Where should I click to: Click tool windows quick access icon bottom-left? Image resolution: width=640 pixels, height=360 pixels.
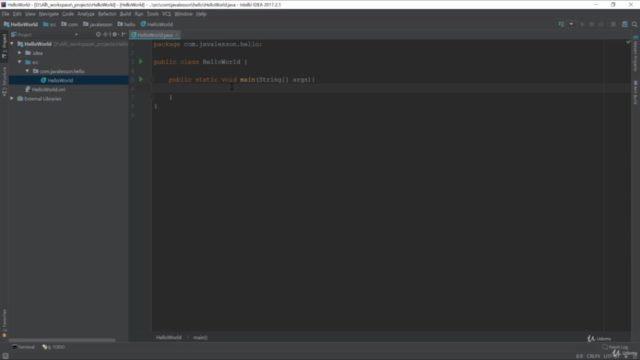coord(5,356)
